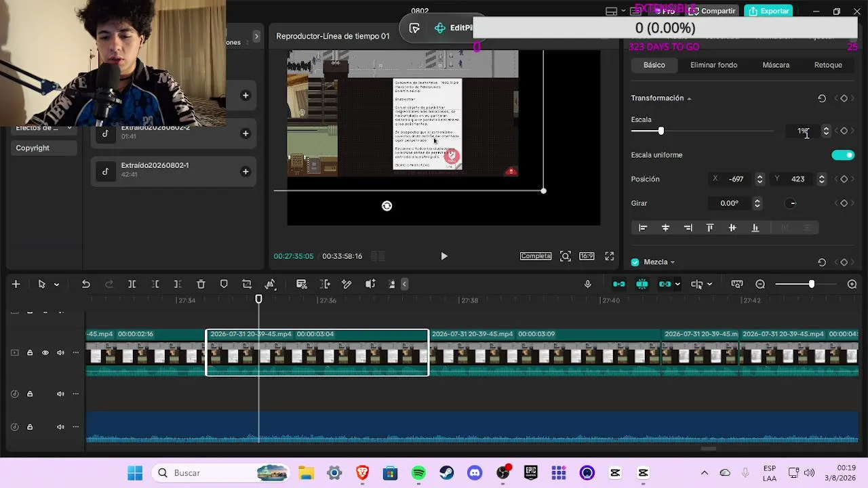Align the clip to the bottom edge

(755, 228)
